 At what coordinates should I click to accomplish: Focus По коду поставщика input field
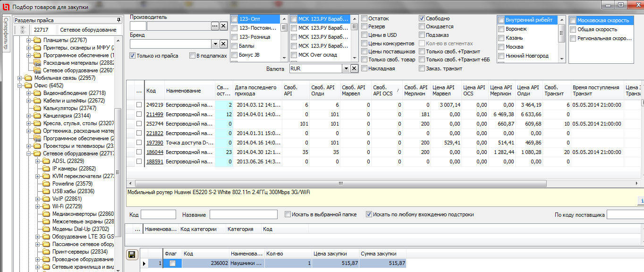(625, 215)
